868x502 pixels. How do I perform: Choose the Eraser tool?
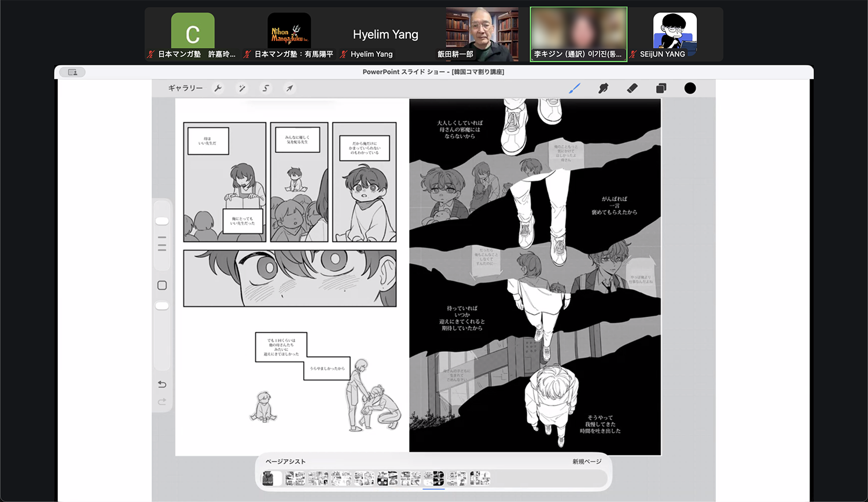point(632,88)
